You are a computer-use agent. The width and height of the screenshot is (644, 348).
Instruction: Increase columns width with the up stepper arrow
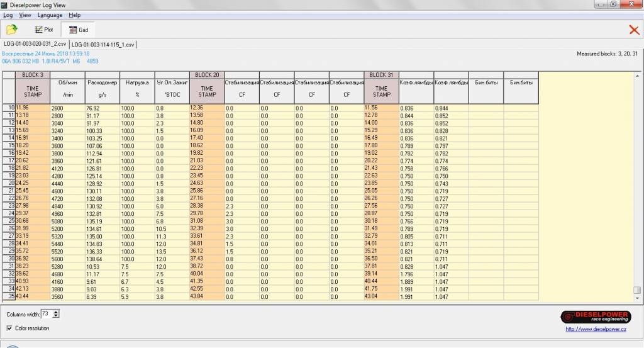(x=57, y=312)
